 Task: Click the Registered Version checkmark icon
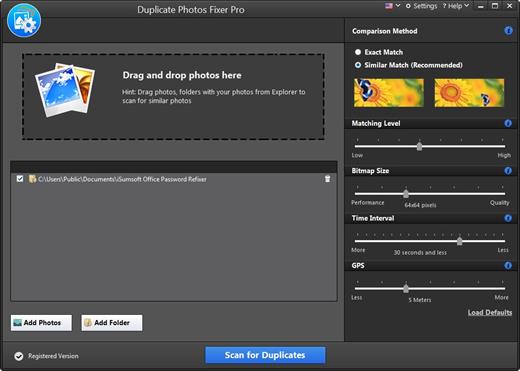19,356
